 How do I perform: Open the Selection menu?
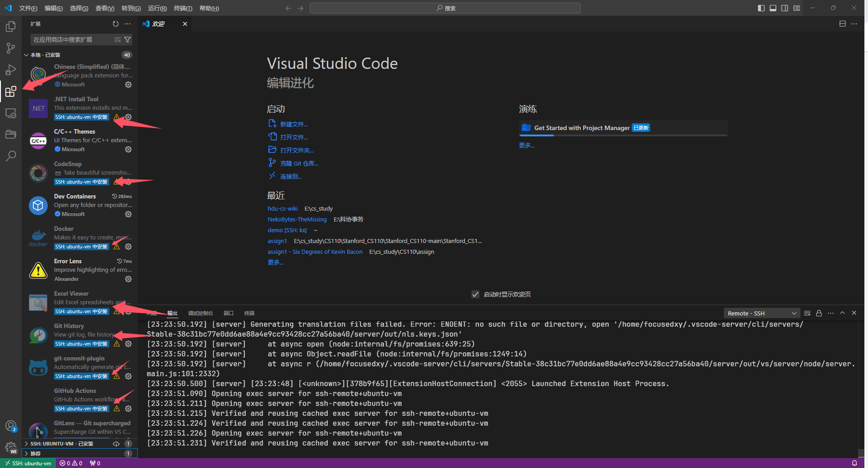pyautogui.click(x=79, y=8)
